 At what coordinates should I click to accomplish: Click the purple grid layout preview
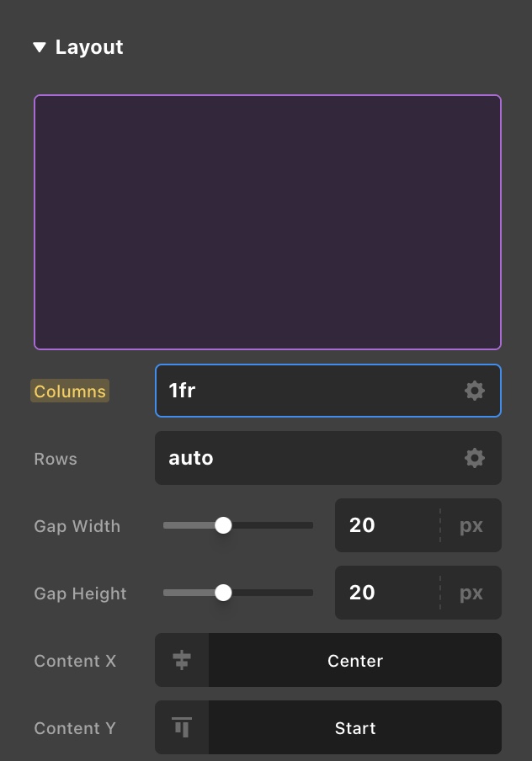268,222
